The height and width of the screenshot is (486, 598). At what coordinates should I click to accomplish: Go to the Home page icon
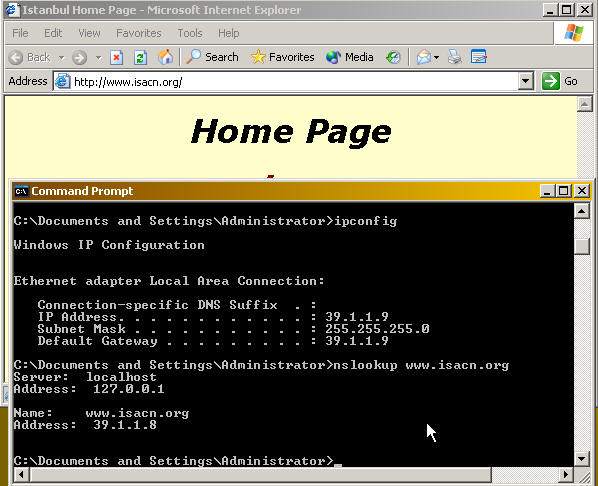tap(165, 57)
